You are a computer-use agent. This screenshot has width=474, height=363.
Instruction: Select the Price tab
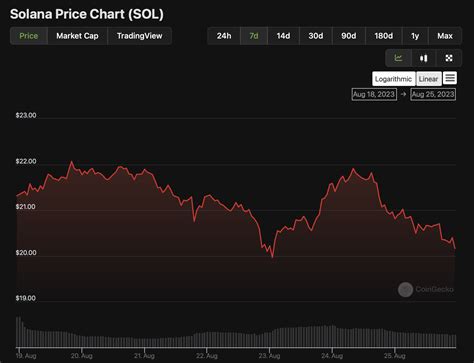click(x=29, y=36)
